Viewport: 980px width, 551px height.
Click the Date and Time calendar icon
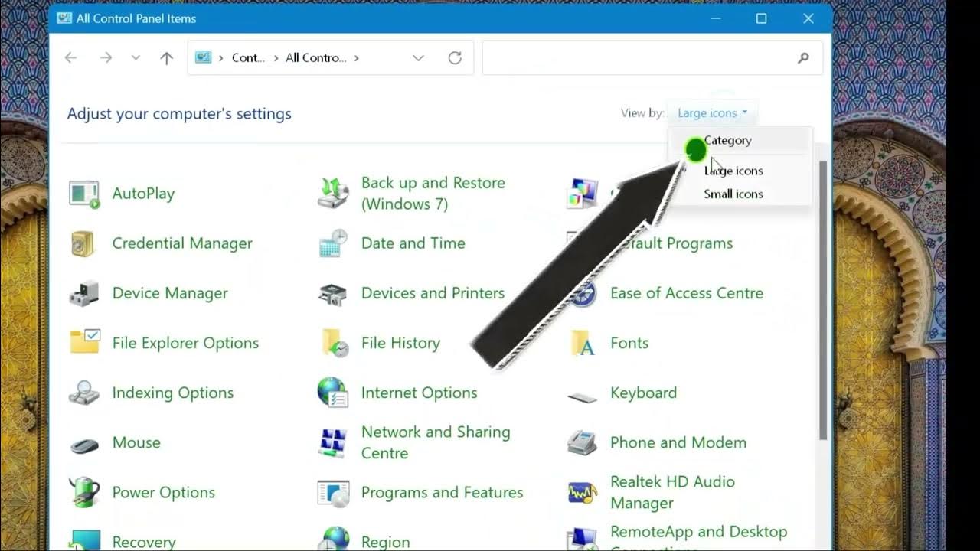(333, 244)
